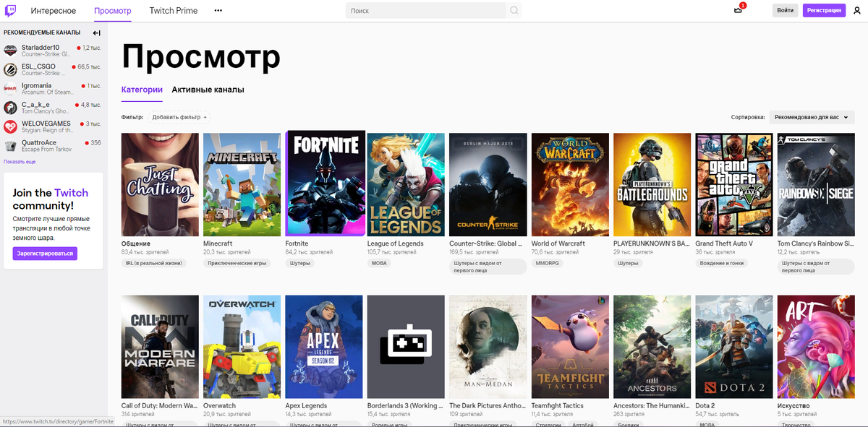Click the Шутеры tag under Fortnite
The height and width of the screenshot is (427, 868).
(x=300, y=263)
